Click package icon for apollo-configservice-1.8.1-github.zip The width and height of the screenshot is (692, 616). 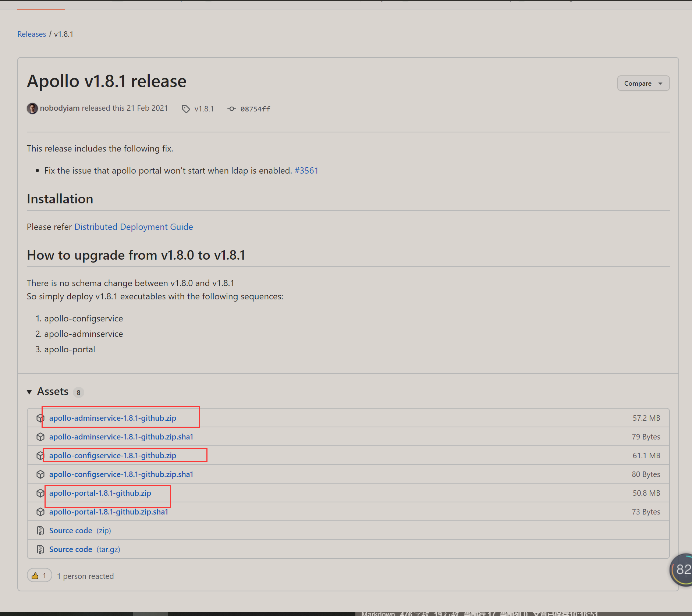40,456
